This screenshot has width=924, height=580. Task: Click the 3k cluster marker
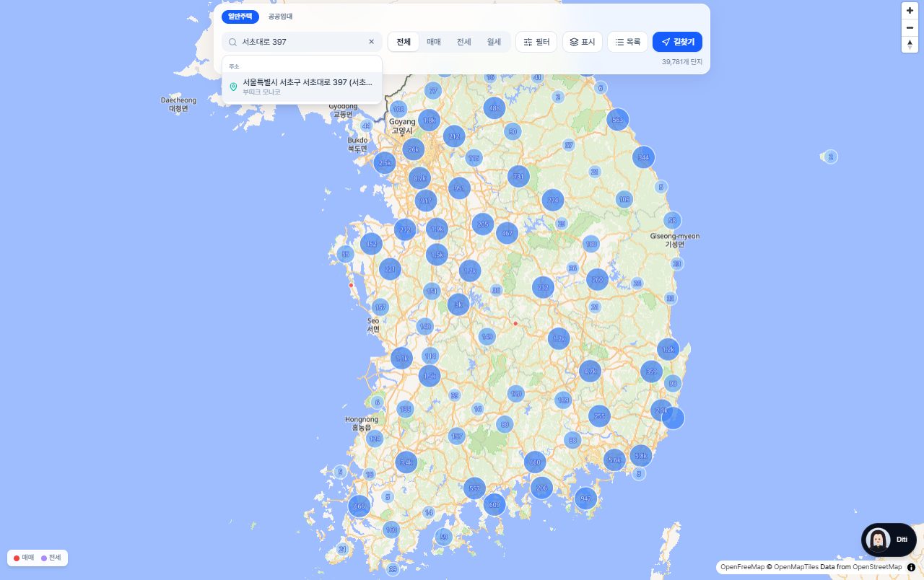point(458,305)
